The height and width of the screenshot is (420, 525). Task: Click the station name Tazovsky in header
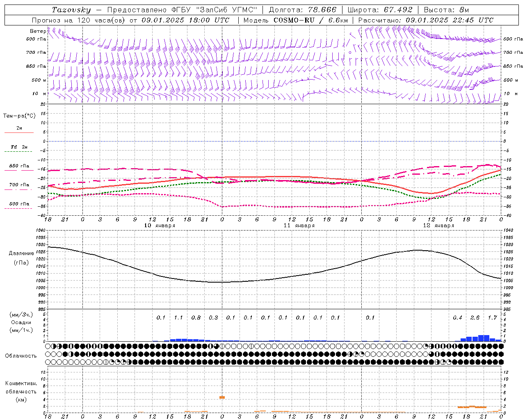71,10
